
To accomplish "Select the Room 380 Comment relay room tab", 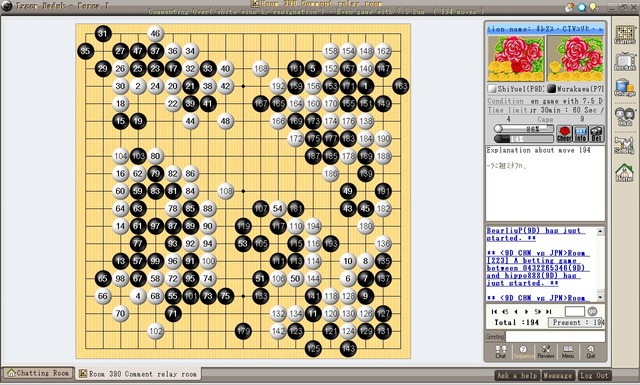I will (x=139, y=374).
